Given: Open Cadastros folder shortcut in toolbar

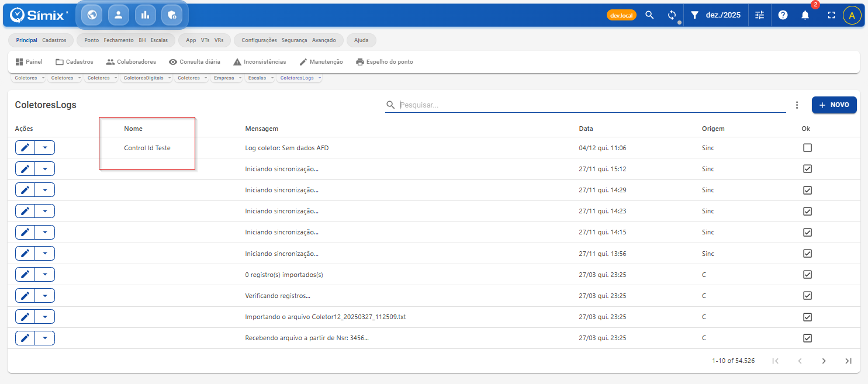Looking at the screenshot, I should tap(74, 61).
